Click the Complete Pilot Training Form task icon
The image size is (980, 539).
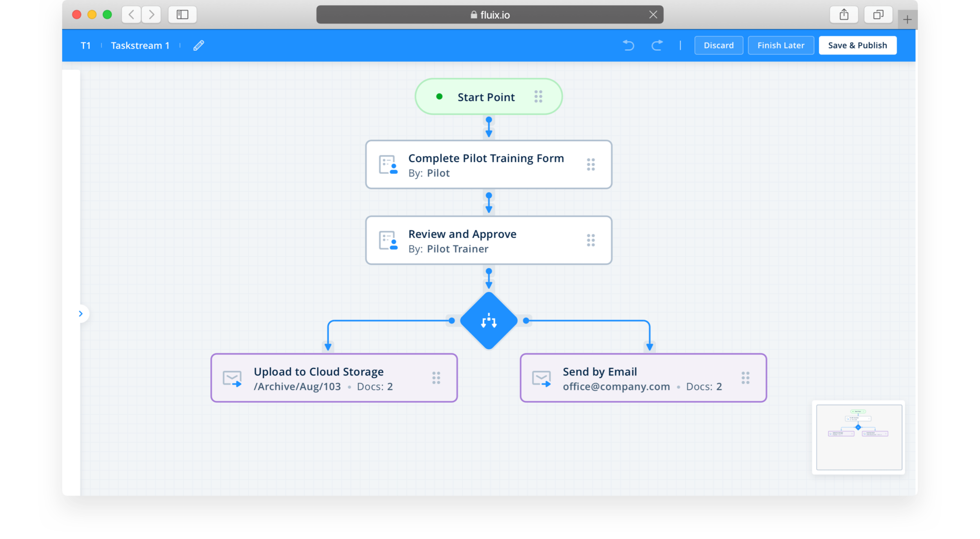click(x=388, y=165)
